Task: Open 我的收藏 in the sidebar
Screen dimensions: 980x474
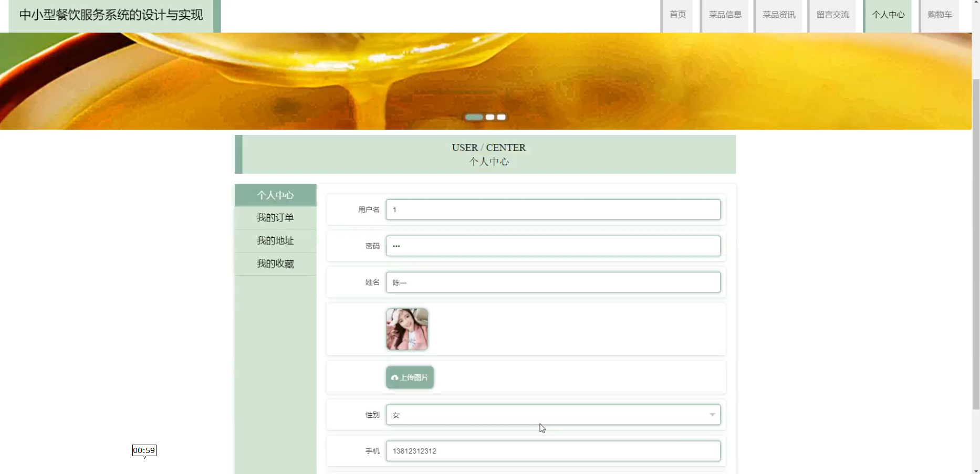Action: click(x=275, y=264)
